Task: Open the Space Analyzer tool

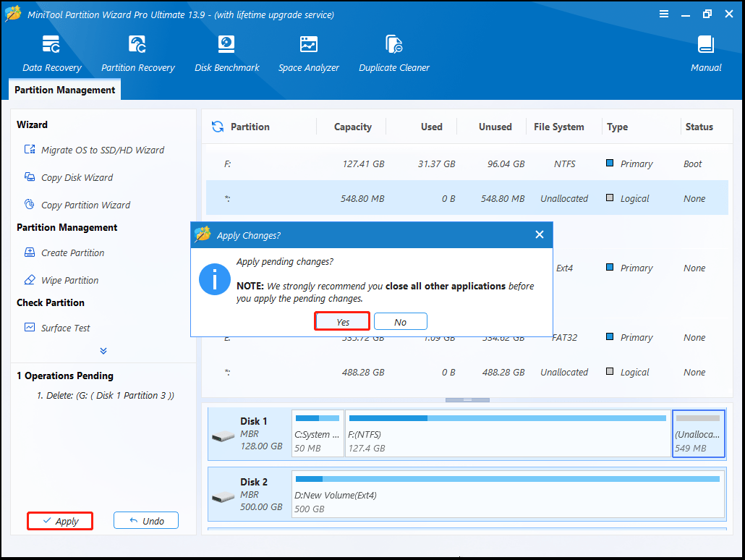Action: pos(308,54)
